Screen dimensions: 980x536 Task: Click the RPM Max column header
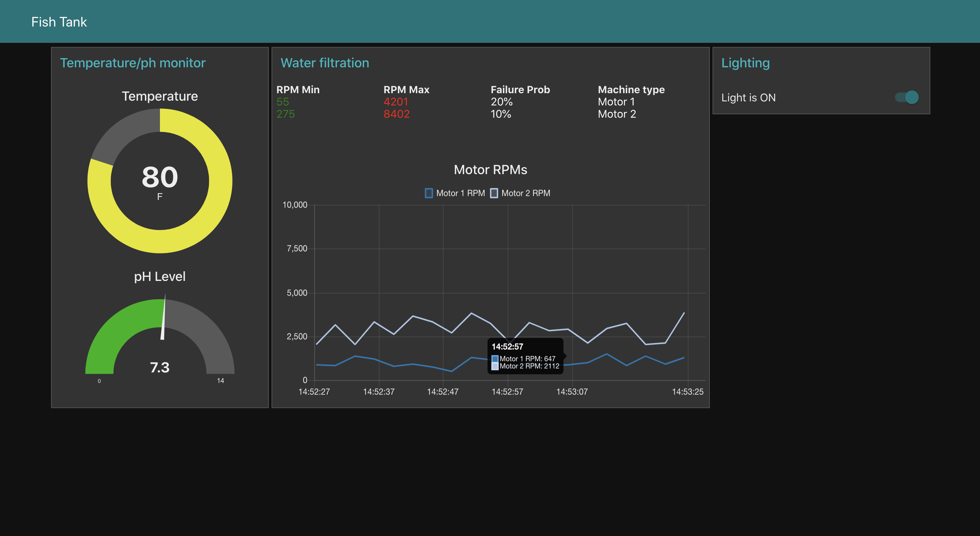click(x=406, y=90)
